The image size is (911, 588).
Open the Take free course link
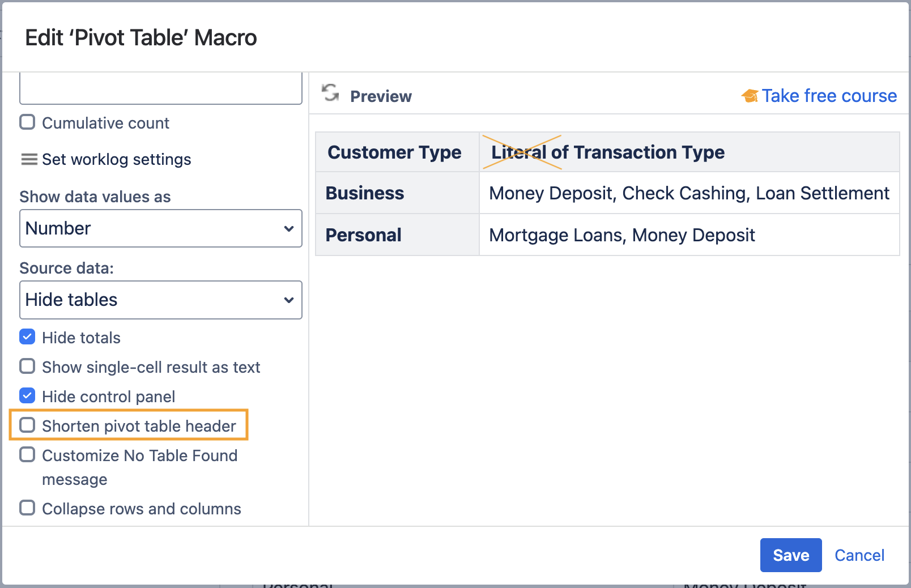click(x=828, y=96)
